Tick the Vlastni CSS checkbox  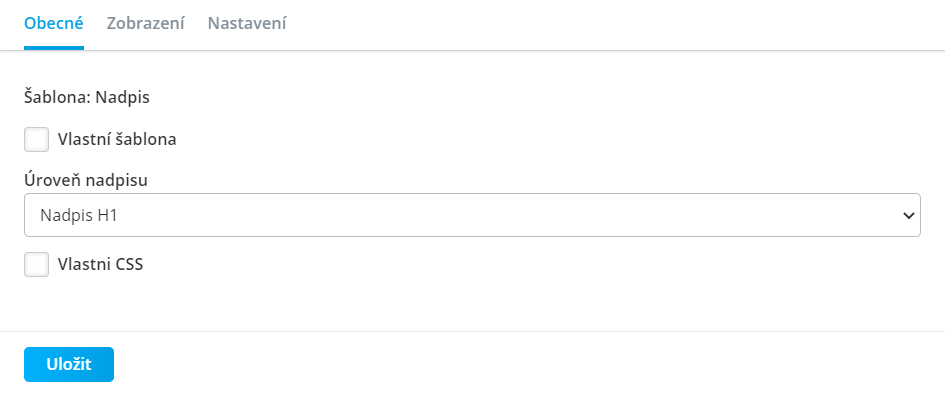click(x=37, y=264)
